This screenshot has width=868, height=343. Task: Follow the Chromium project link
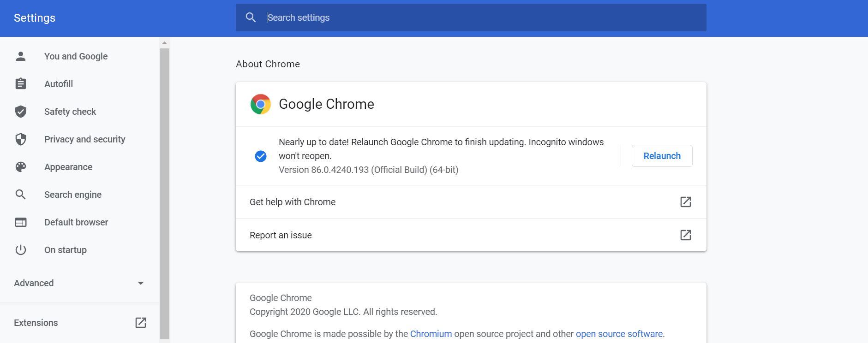pyautogui.click(x=431, y=334)
